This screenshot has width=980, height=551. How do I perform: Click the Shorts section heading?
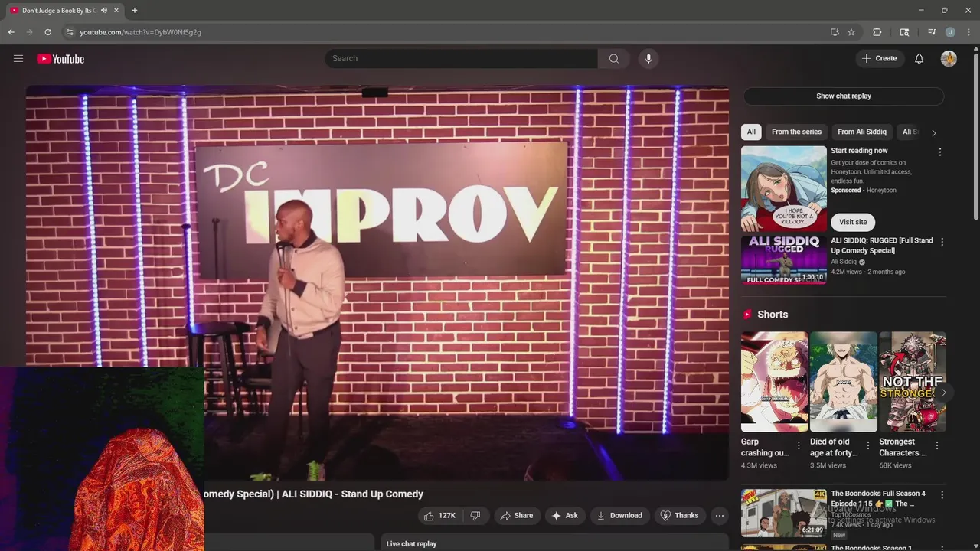click(773, 315)
